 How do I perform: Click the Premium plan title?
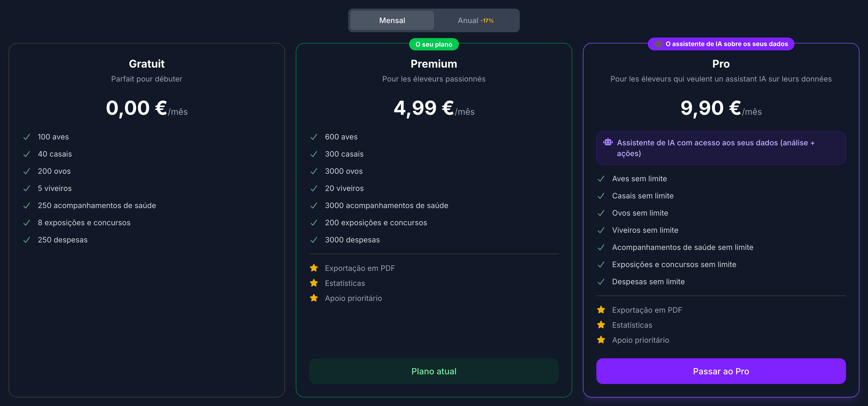point(434,64)
